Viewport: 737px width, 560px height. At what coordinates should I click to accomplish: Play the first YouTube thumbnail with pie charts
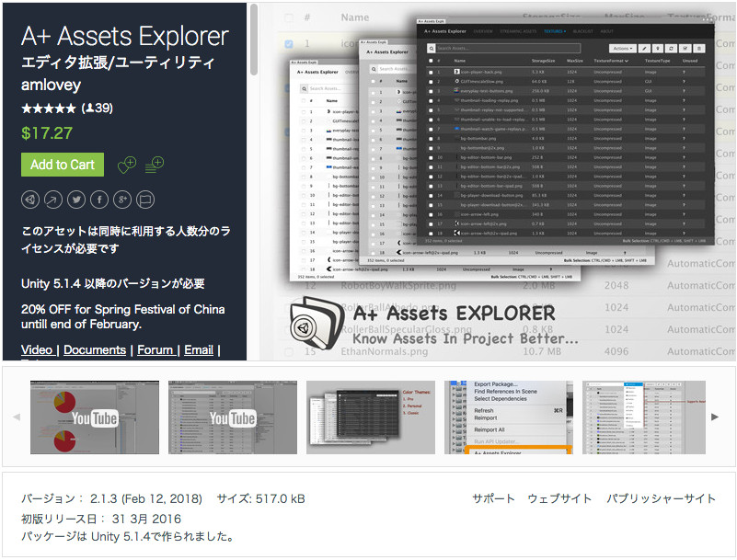click(95, 417)
